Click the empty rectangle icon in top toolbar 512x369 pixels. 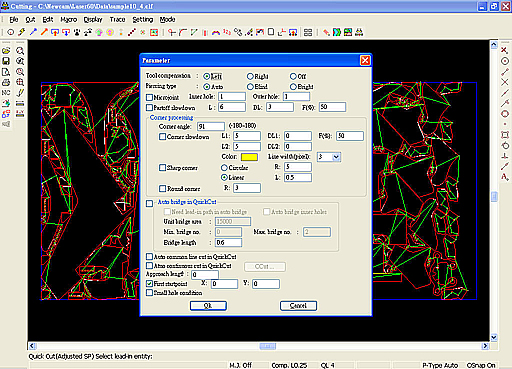click(x=271, y=32)
